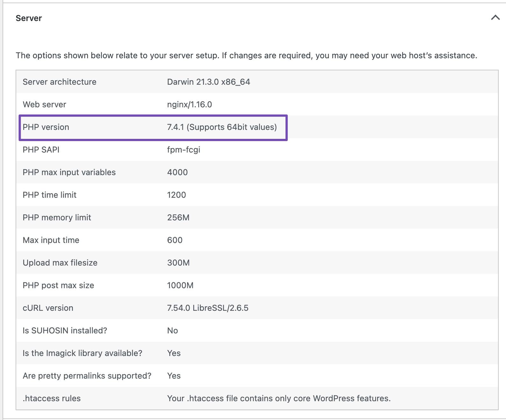Select the 'PHP version' label
Screen dimensions: 506x420
pos(46,127)
